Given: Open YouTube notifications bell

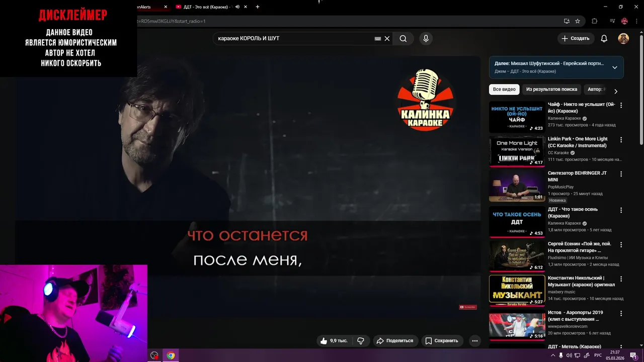Looking at the screenshot, I should click(604, 39).
